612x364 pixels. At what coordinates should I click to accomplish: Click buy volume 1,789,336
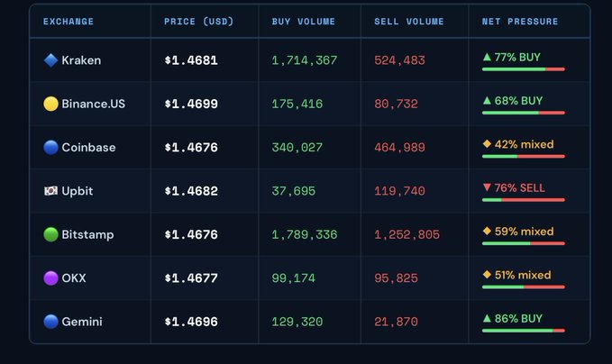click(305, 235)
